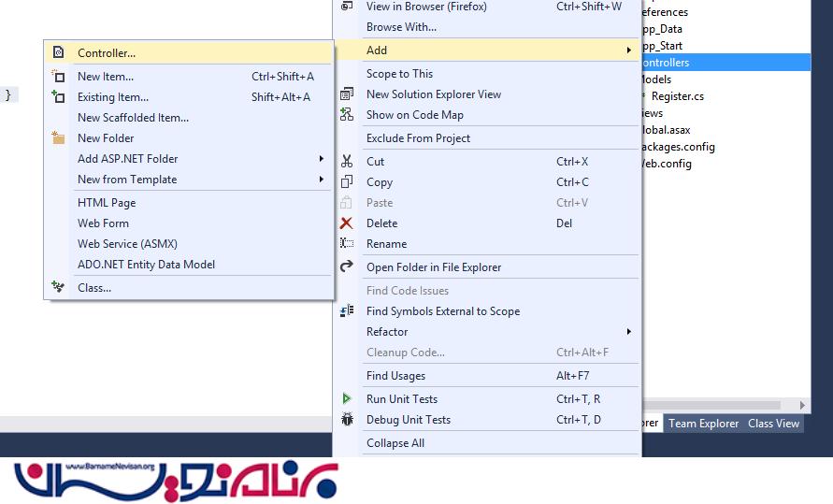
Task: Click the Debug Unit Tests bug icon
Action: pos(347,420)
